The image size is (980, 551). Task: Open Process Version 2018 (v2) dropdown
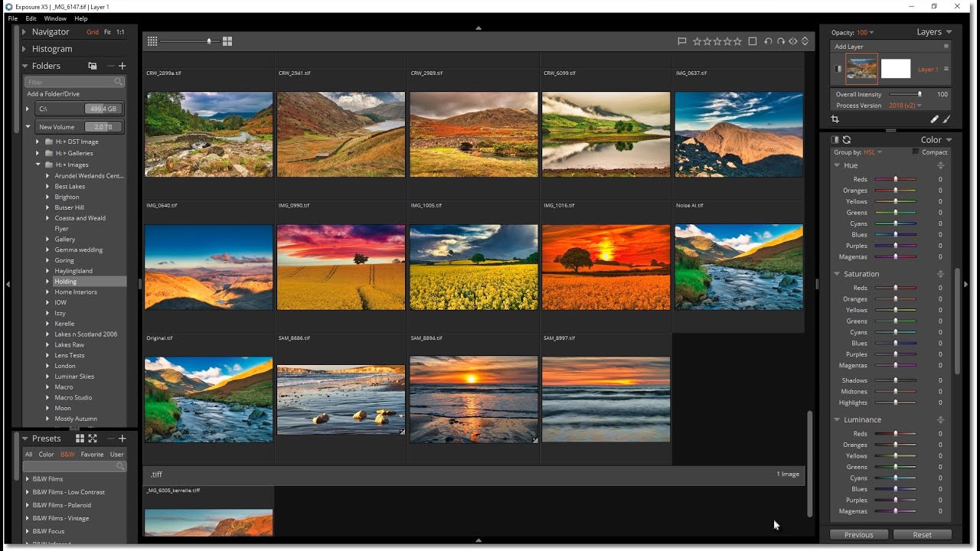click(905, 106)
